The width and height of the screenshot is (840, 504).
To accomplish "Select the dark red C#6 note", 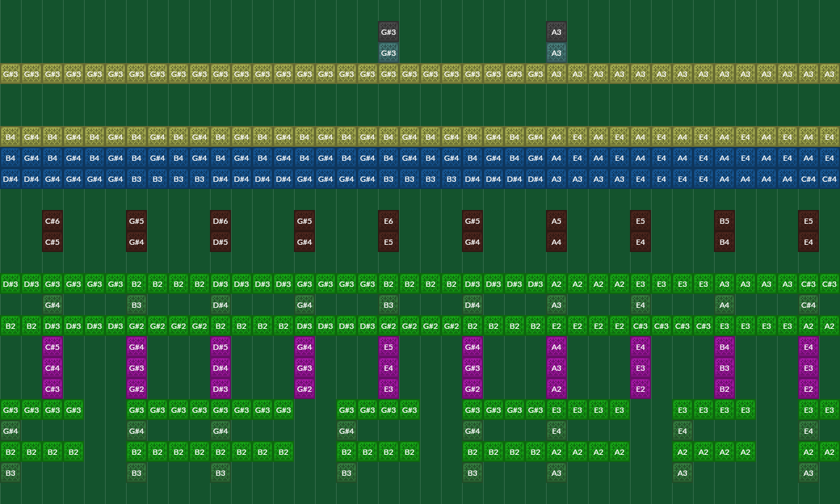I will point(52,221).
